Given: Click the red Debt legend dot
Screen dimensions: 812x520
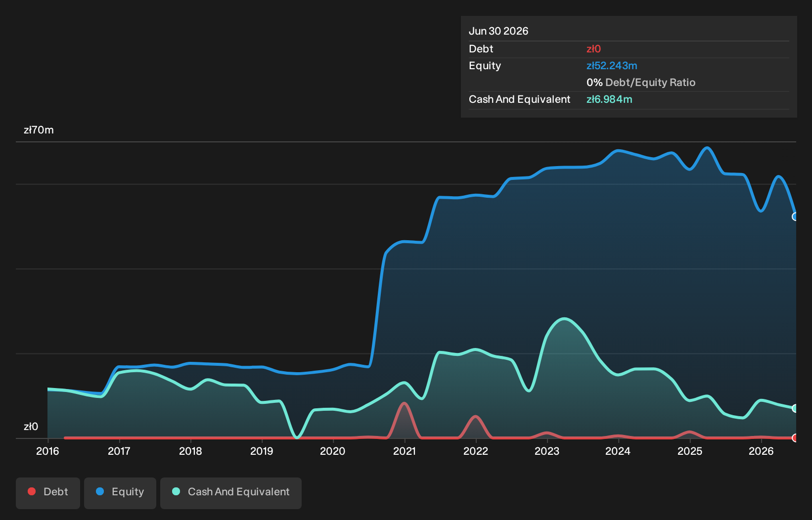Looking at the screenshot, I should click(x=32, y=492).
